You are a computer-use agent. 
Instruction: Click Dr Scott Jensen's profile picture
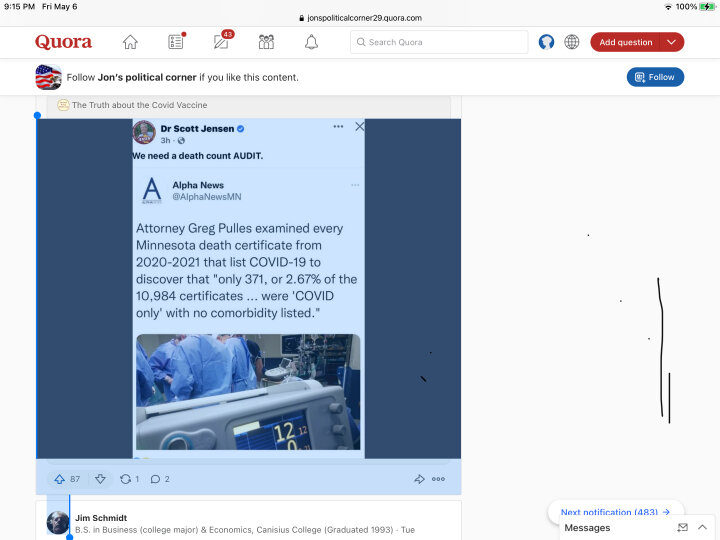144,132
